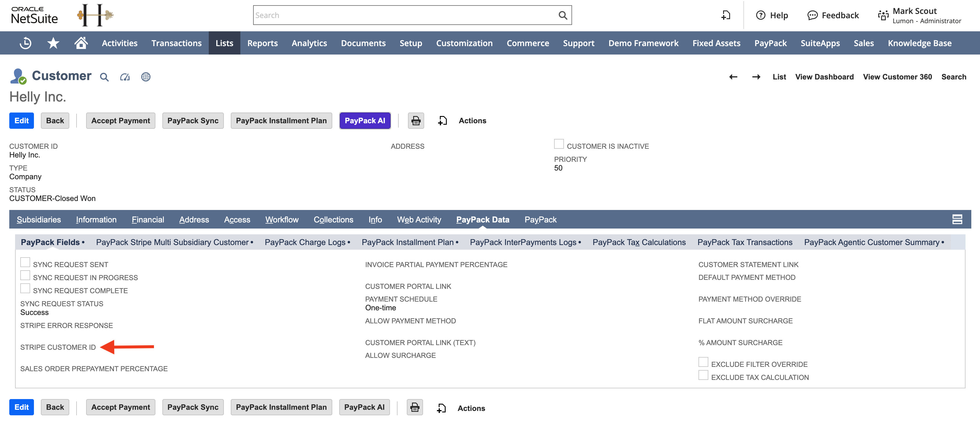Click the bottom print icon
This screenshot has width=980, height=424.
(415, 407)
